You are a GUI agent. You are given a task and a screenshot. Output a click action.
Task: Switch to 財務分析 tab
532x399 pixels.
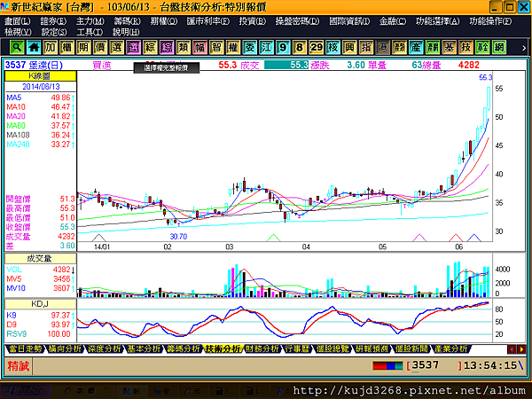click(x=262, y=348)
